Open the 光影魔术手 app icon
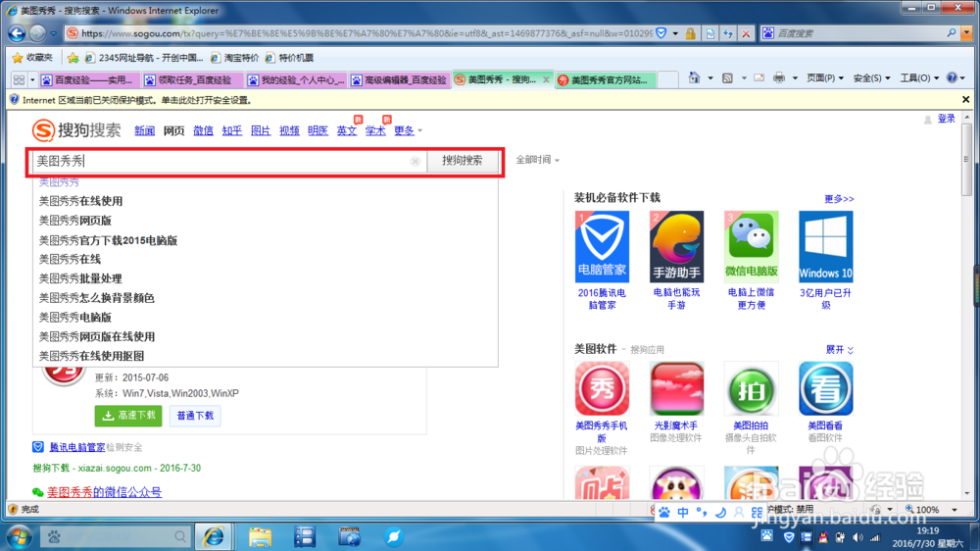The height and width of the screenshot is (551, 980). (x=676, y=388)
